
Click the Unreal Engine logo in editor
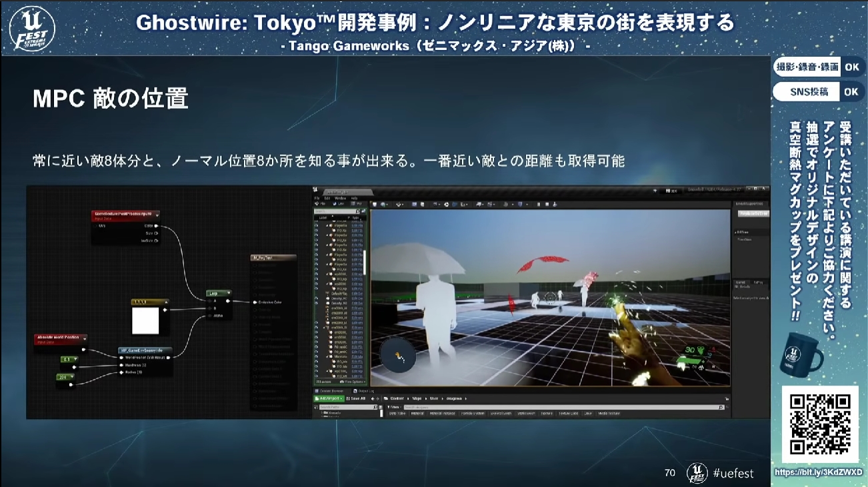315,189
